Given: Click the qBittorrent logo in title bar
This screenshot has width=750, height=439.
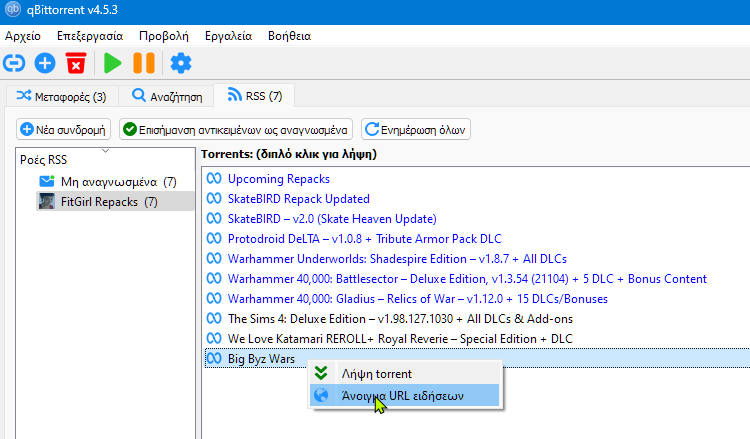Looking at the screenshot, I should tap(12, 10).
